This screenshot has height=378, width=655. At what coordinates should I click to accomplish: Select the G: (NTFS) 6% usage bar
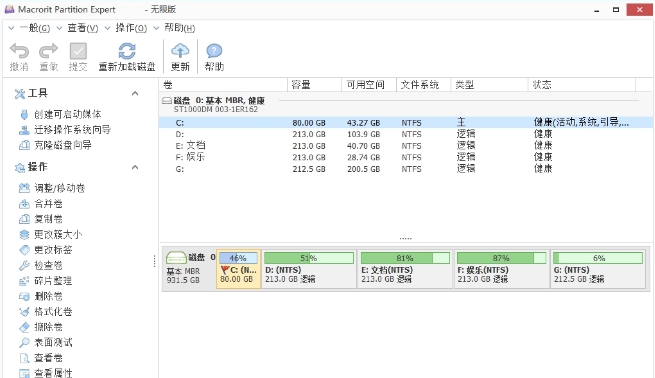point(598,258)
